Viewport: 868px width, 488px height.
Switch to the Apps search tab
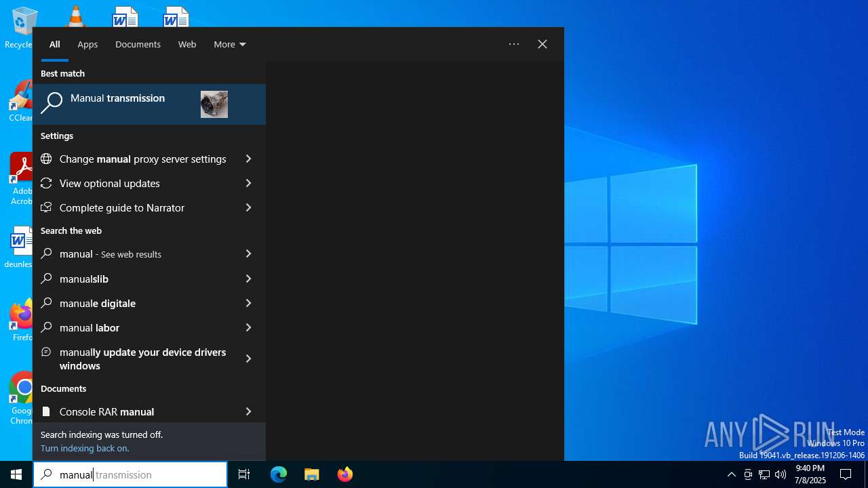(x=87, y=44)
